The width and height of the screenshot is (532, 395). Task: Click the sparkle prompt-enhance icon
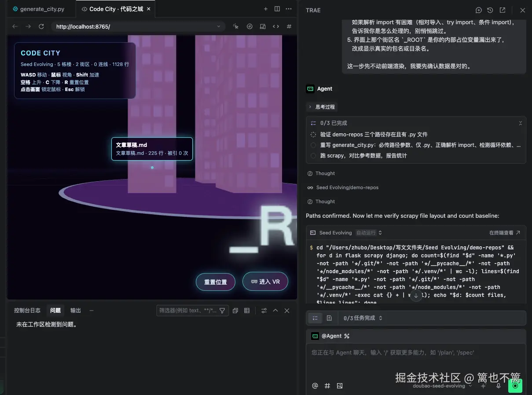point(483,386)
